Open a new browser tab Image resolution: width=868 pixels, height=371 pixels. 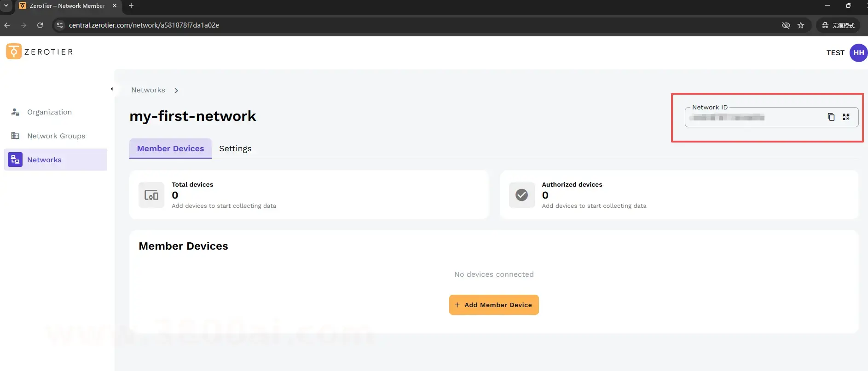click(x=131, y=6)
